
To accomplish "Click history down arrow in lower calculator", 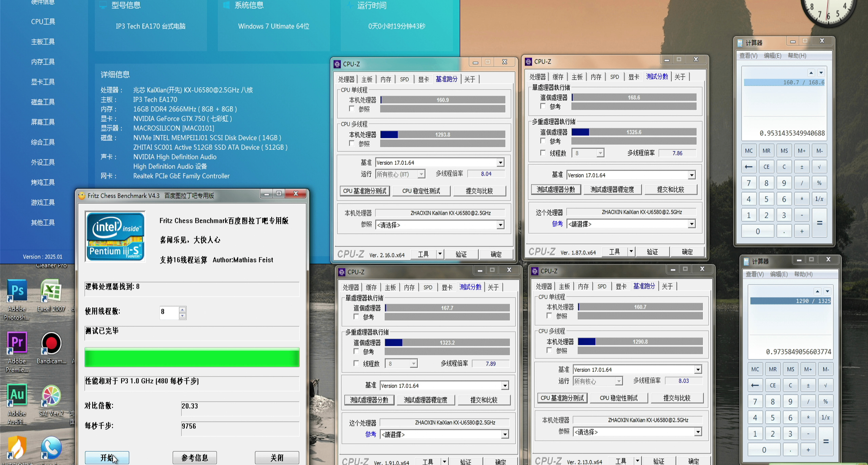I will pyautogui.click(x=828, y=291).
